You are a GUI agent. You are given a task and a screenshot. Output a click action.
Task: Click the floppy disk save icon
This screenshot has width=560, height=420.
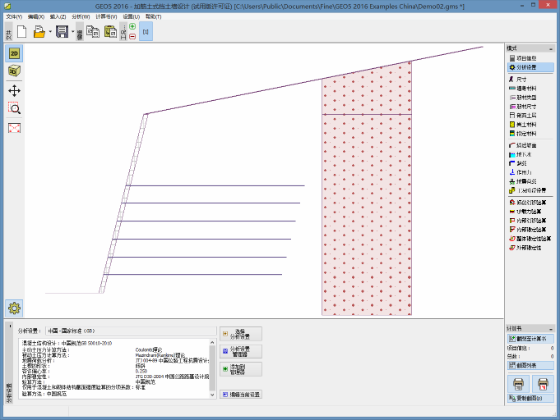62,32
